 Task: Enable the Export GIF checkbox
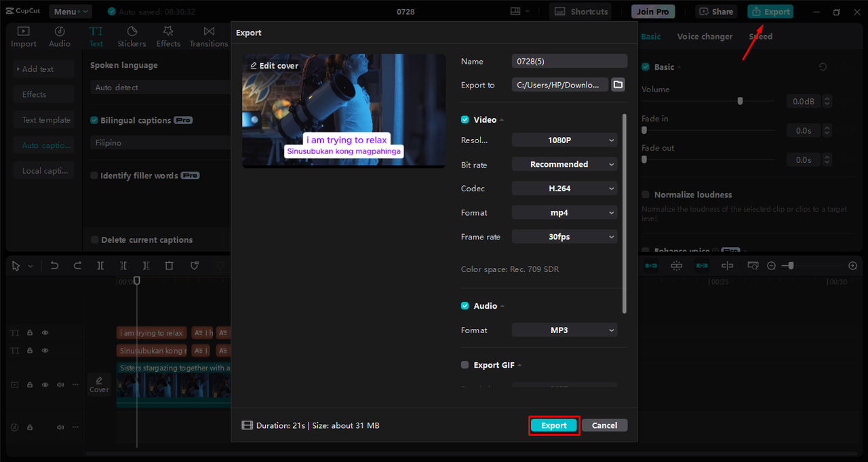tap(465, 365)
